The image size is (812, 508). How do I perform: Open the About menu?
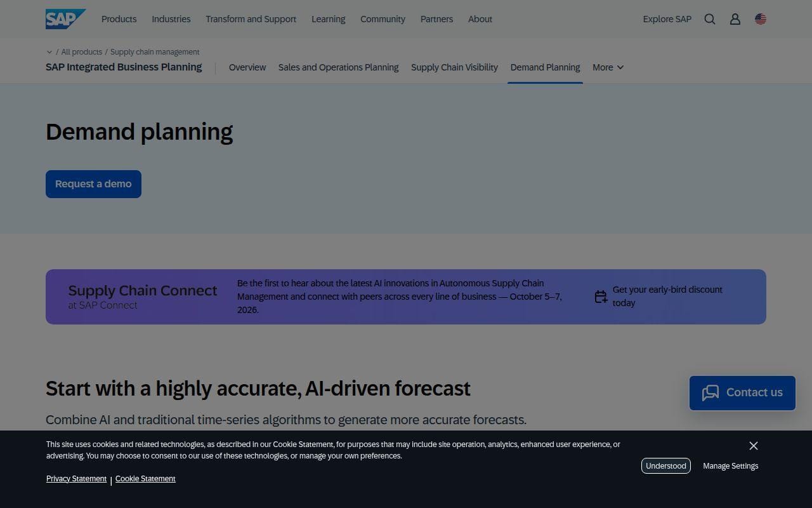pos(480,19)
